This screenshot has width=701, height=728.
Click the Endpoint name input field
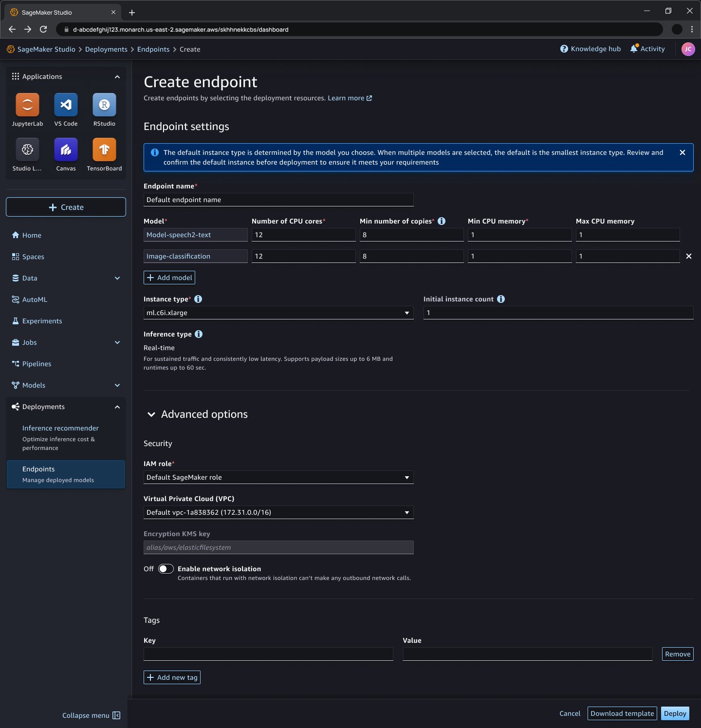pos(278,200)
